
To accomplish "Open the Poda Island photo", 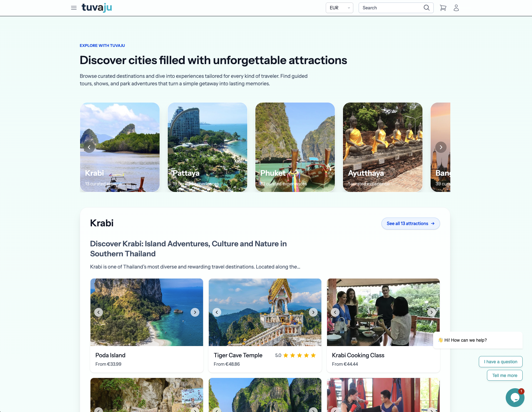I will coord(147,312).
